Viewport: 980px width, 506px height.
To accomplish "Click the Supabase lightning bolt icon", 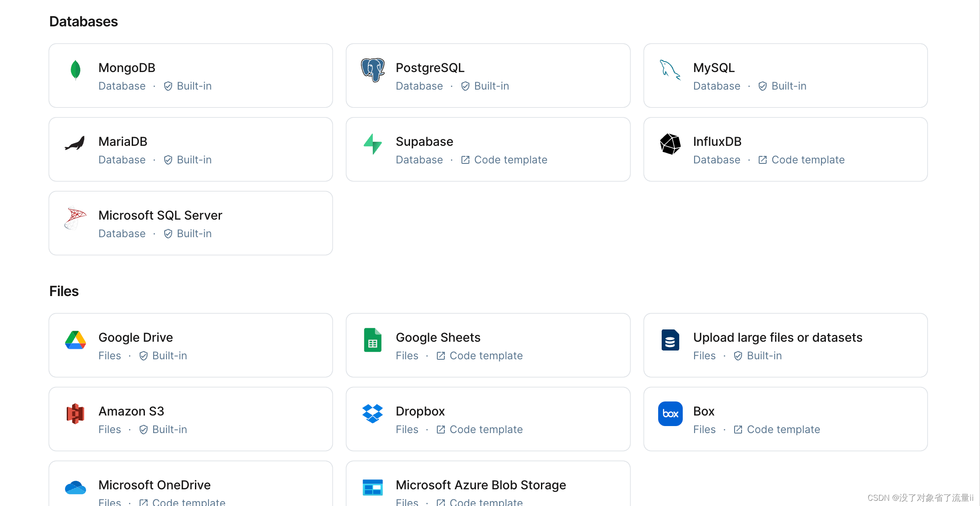I will pyautogui.click(x=373, y=144).
